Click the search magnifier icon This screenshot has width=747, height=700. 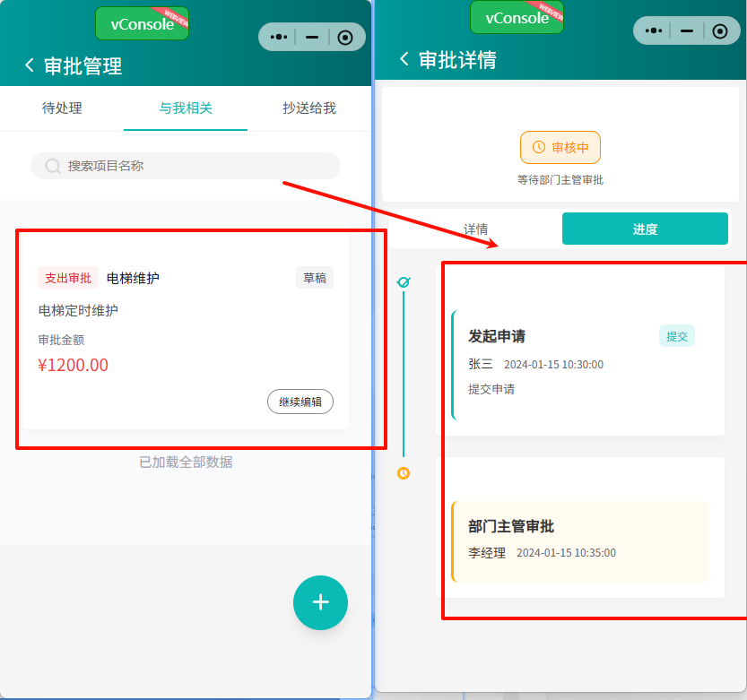point(53,166)
